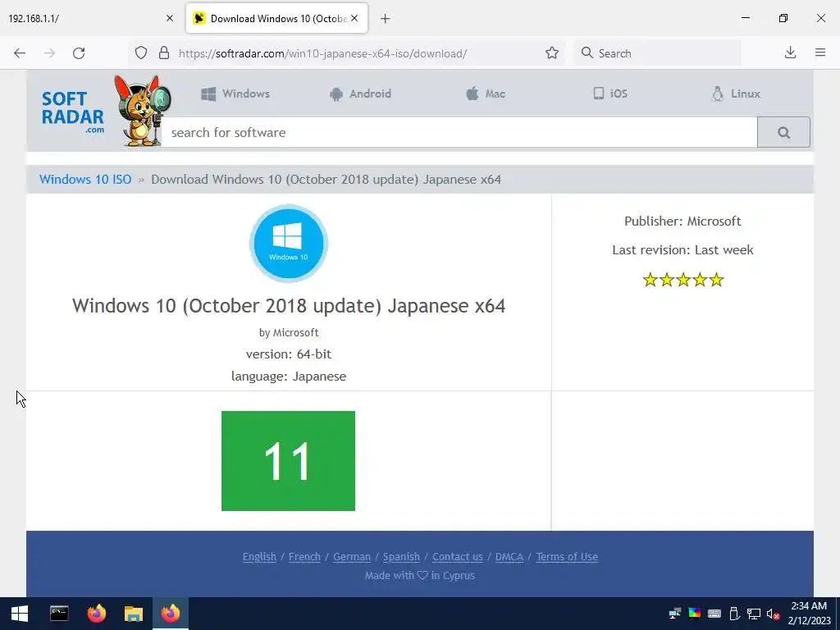Open the iOS software category
The width and height of the screenshot is (840, 630).
pyautogui.click(x=610, y=94)
